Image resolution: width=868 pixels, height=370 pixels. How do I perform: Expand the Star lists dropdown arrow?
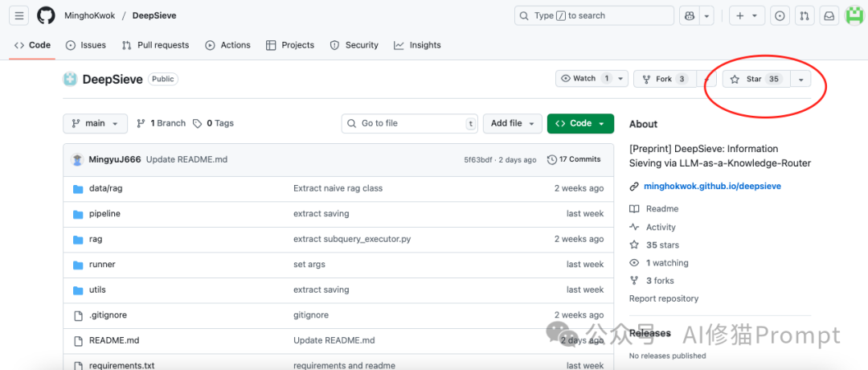[800, 79]
